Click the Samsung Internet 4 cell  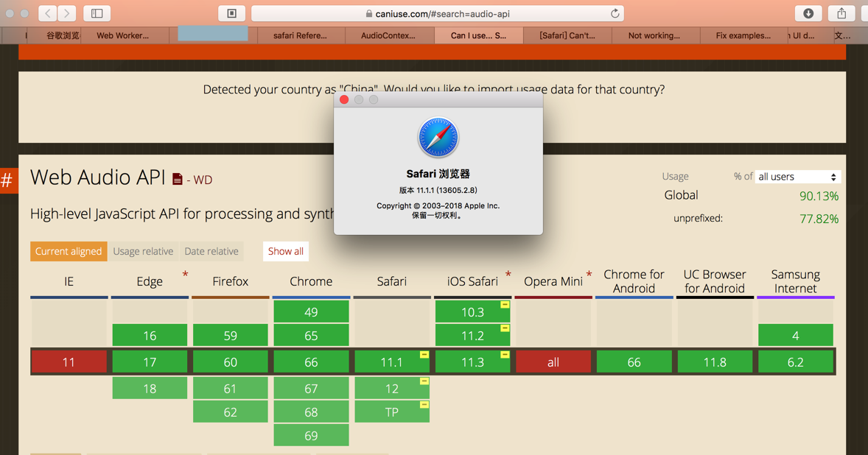[x=796, y=335]
